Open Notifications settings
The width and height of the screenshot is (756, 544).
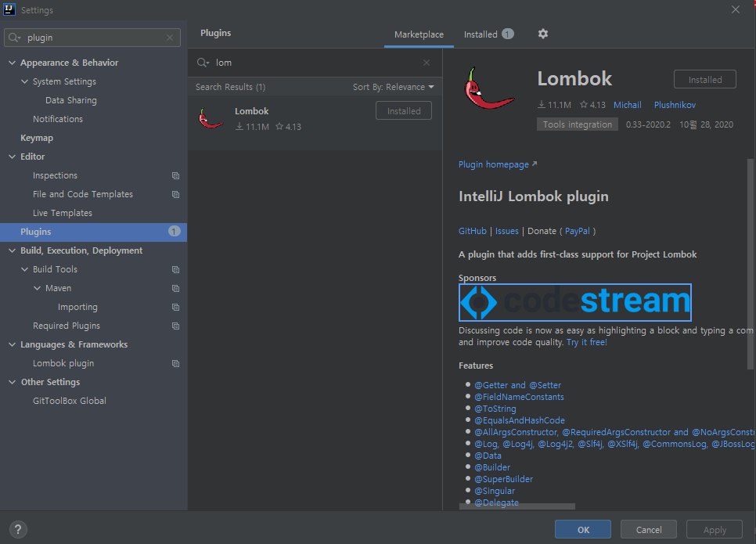(58, 119)
